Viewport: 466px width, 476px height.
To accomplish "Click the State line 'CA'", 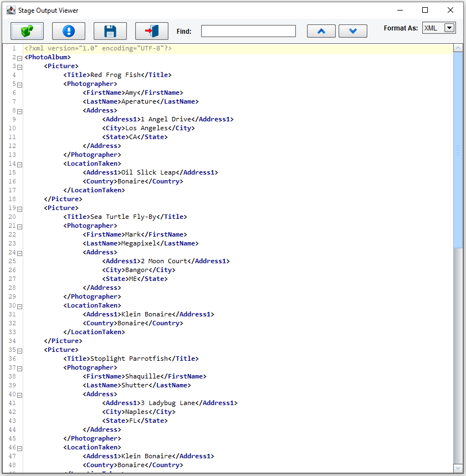I will click(x=135, y=137).
